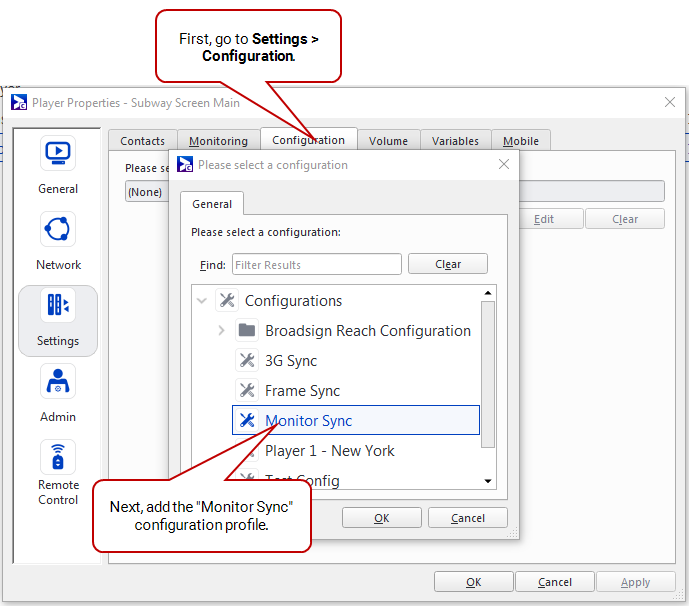Select the Frame Sync configuration icon
This screenshot has height=606, width=689.
pyautogui.click(x=247, y=391)
